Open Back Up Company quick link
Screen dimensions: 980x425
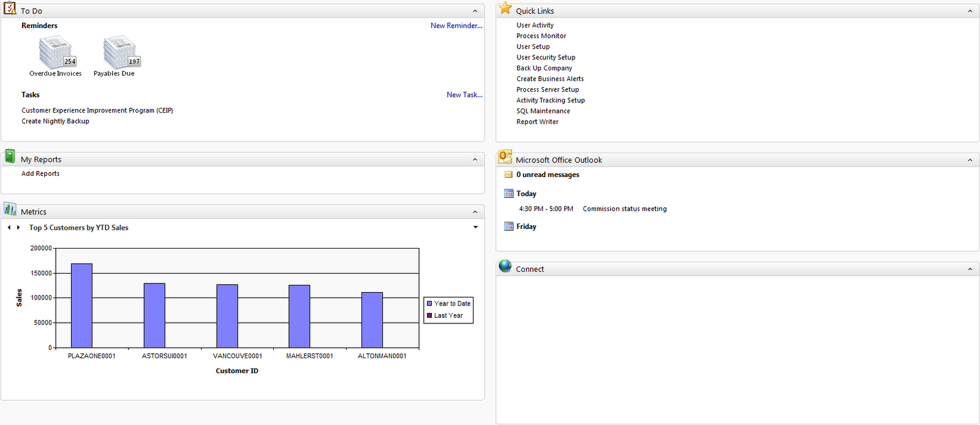(x=544, y=68)
